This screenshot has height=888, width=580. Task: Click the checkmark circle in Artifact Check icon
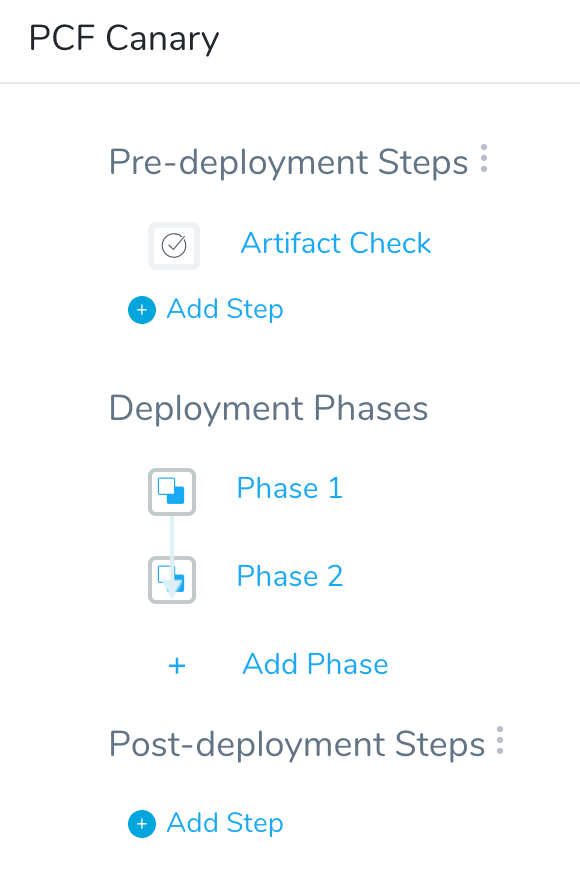click(174, 245)
